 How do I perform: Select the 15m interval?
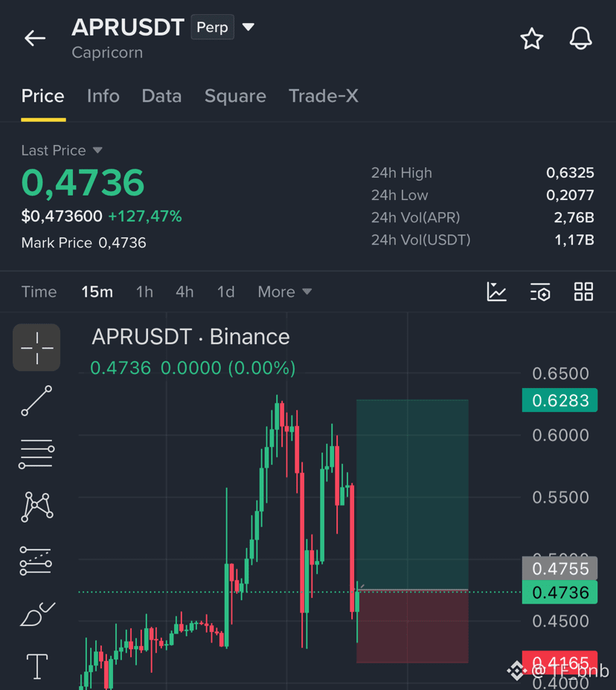(97, 291)
